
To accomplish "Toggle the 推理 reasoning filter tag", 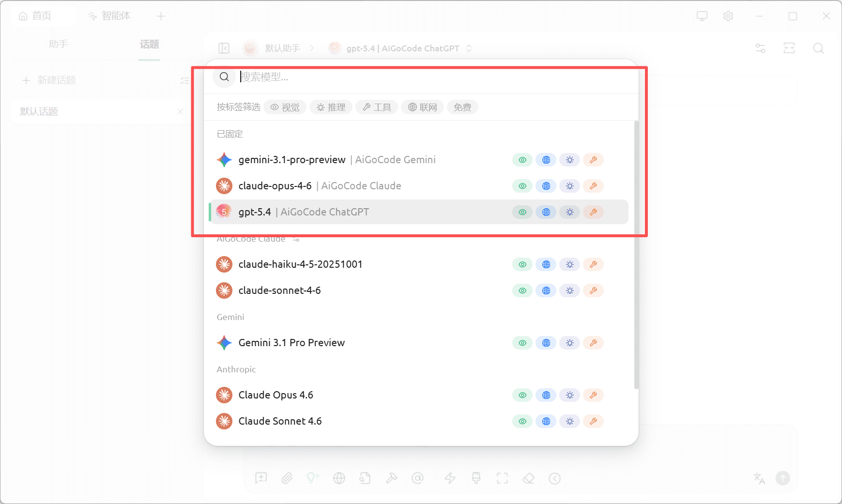I will pyautogui.click(x=331, y=107).
